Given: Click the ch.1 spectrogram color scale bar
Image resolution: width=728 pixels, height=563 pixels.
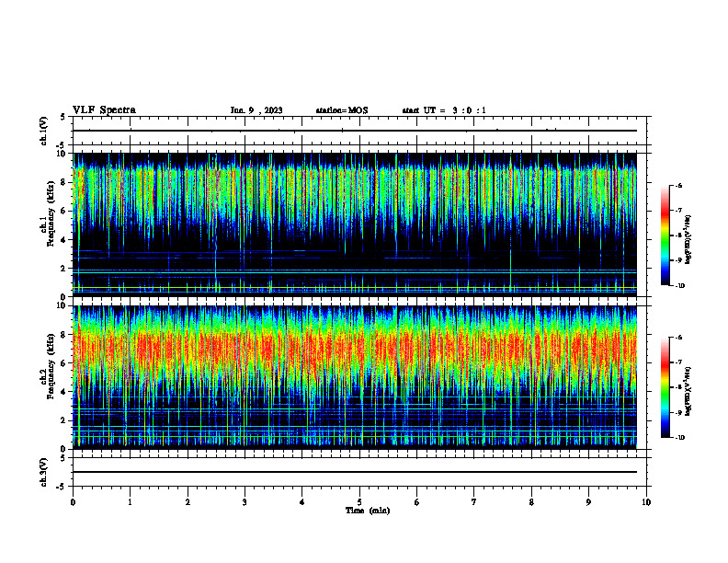Looking at the screenshot, I should pyautogui.click(x=665, y=236).
